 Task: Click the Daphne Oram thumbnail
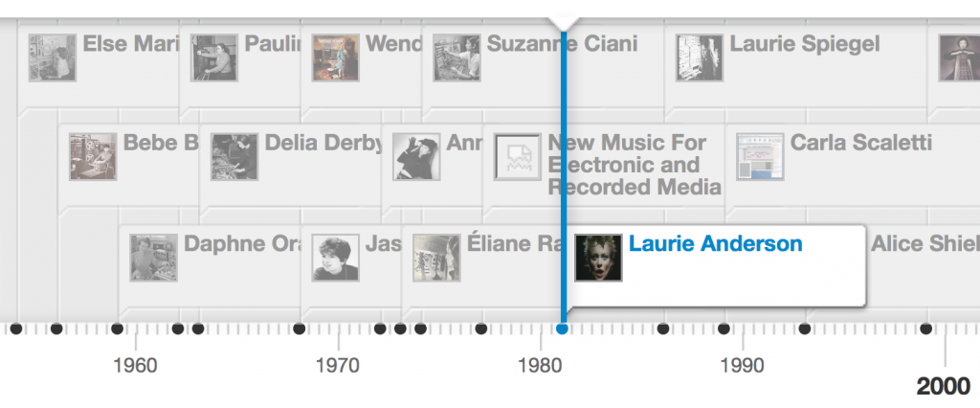pyautogui.click(x=154, y=257)
